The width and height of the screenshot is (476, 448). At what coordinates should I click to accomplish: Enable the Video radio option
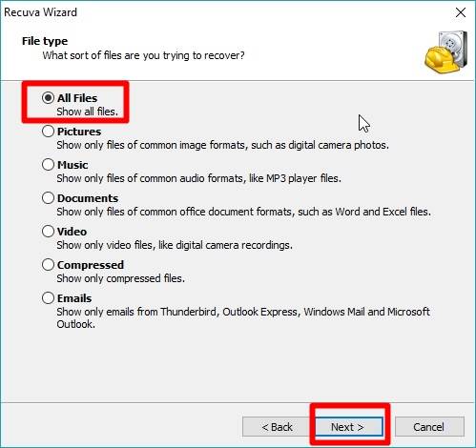(48, 232)
